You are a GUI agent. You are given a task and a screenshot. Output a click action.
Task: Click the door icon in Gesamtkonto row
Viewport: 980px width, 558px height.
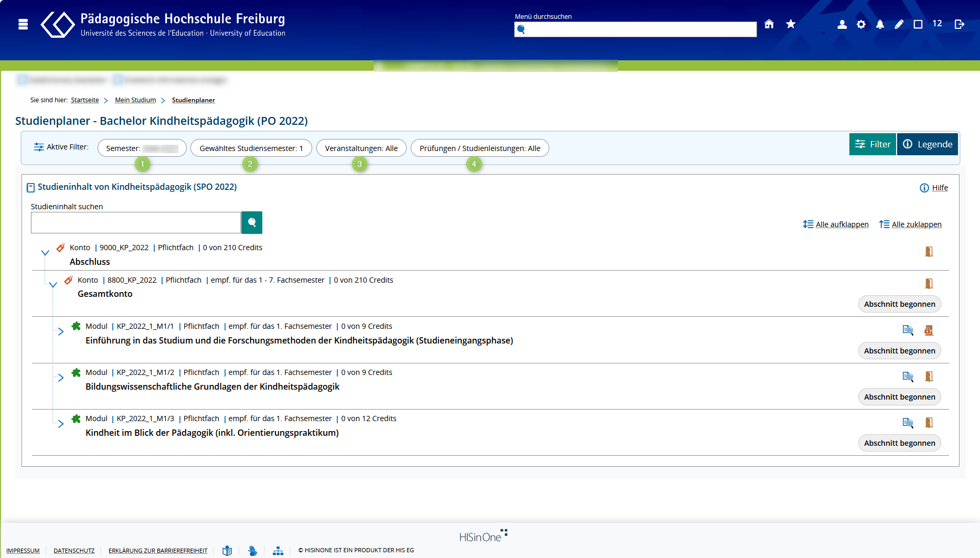click(x=929, y=284)
